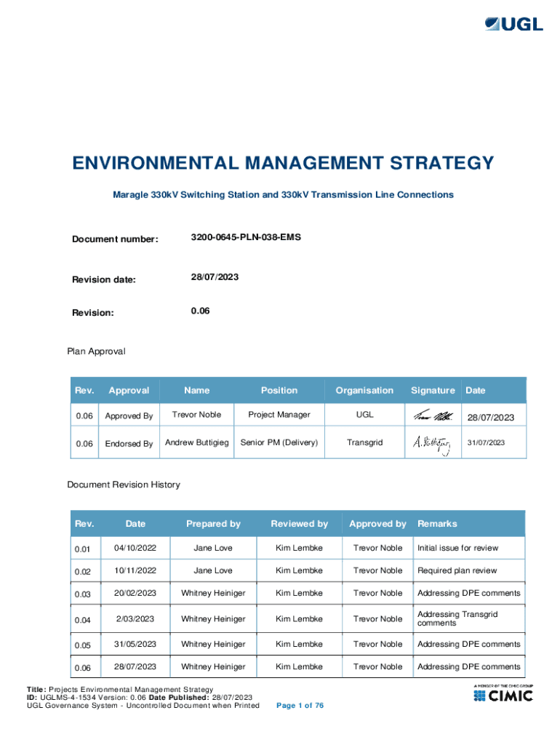Click the Page 1 of 76 footer text
Screen dimensions: 560x745
(300, 705)
